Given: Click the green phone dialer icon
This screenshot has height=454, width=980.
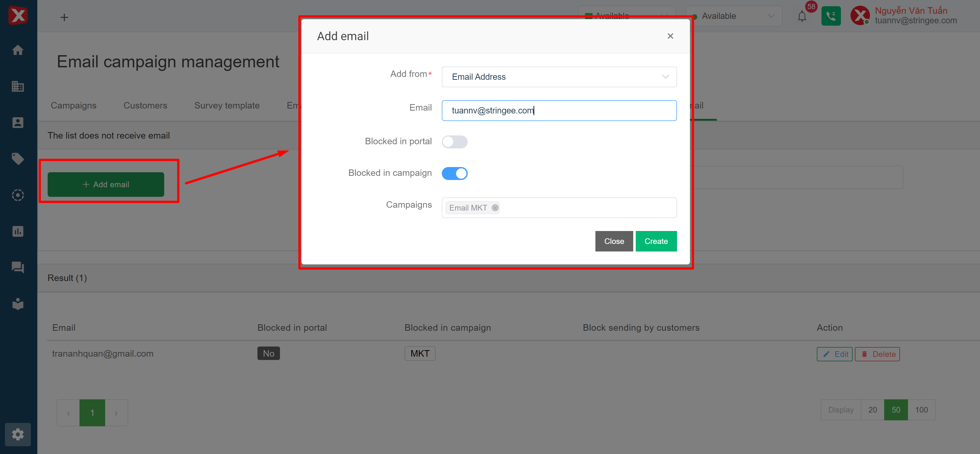Looking at the screenshot, I should pos(831,16).
